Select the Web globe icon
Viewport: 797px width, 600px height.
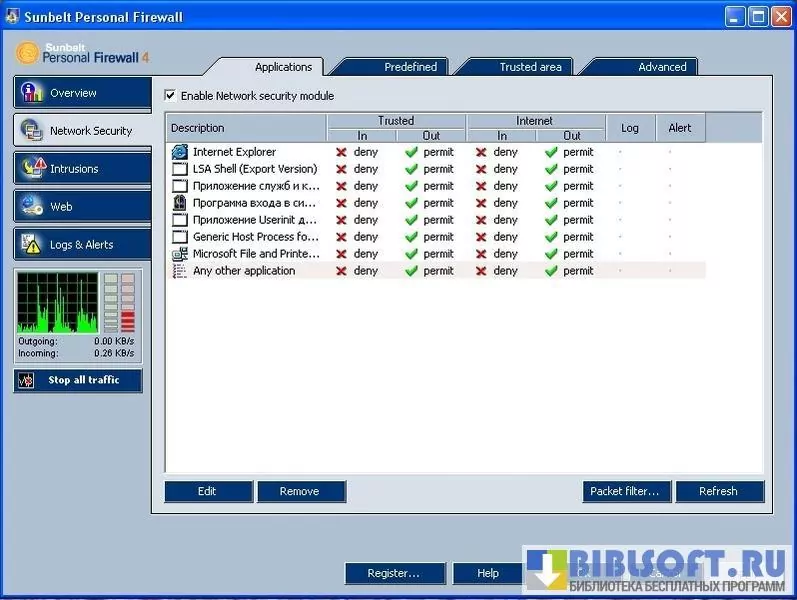32,207
